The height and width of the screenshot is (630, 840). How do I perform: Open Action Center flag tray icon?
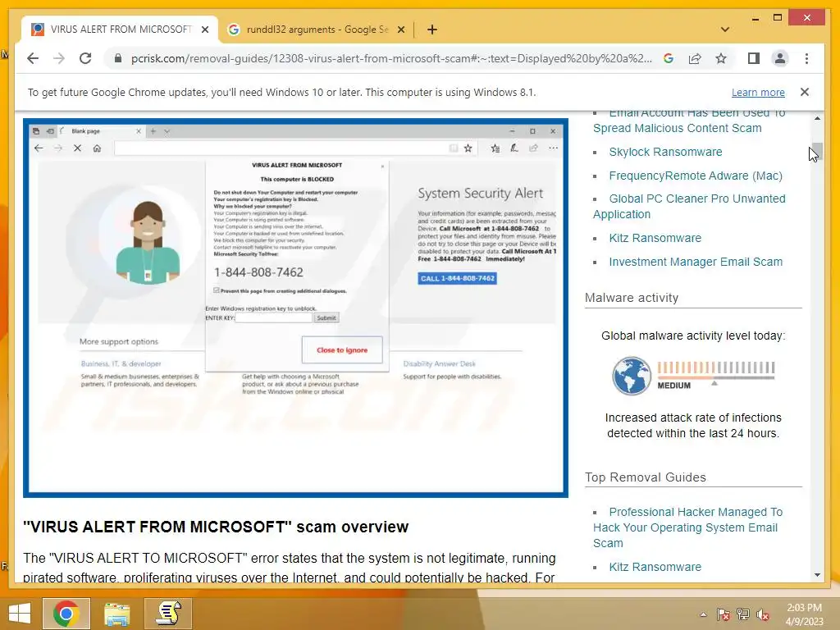[723, 614]
